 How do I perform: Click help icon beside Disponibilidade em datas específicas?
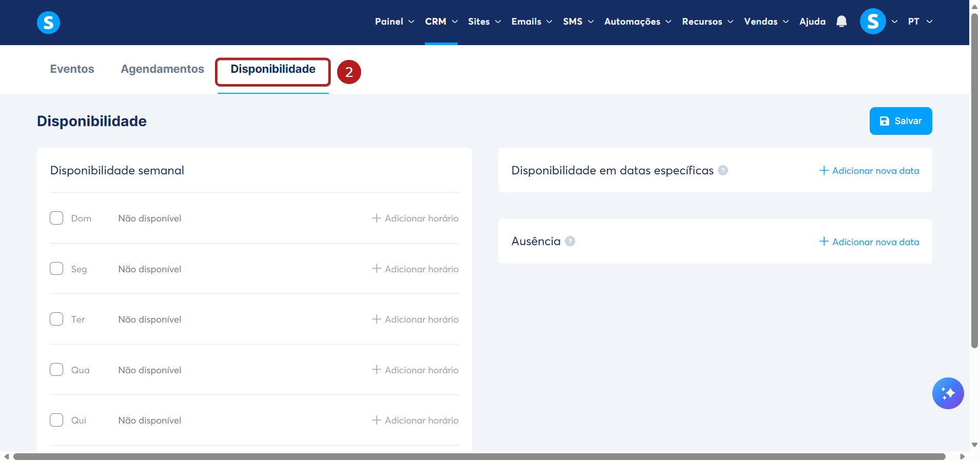coord(723,170)
